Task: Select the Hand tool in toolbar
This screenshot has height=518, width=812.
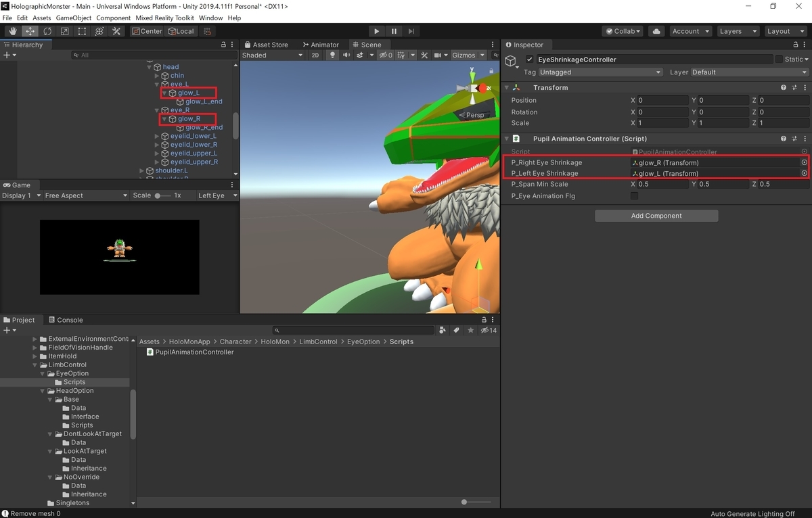Action: click(x=13, y=31)
